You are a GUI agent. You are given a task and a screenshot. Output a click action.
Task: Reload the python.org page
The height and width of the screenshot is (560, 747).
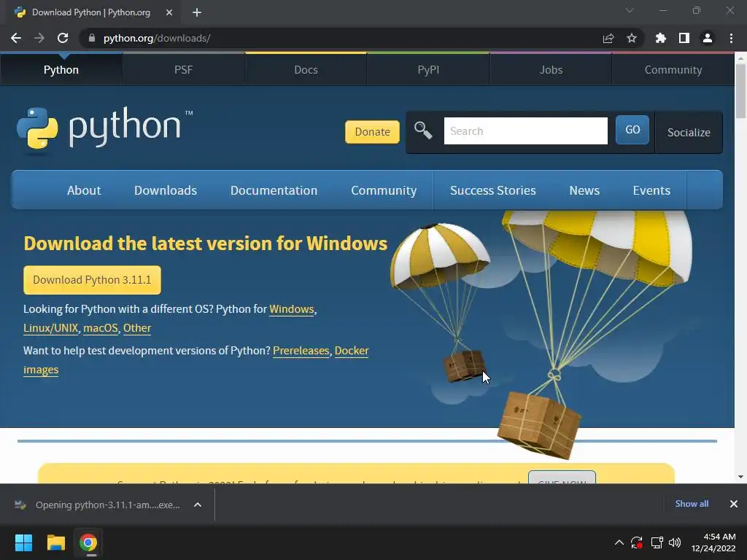(x=63, y=38)
